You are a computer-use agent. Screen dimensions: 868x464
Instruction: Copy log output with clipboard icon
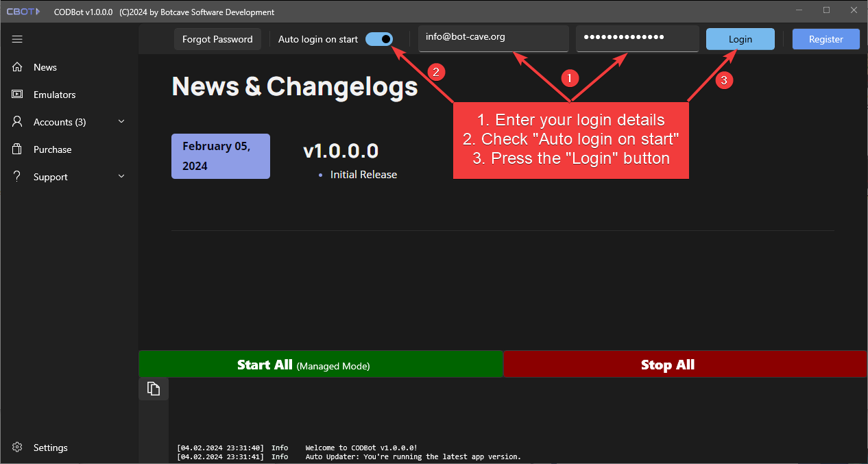(154, 389)
